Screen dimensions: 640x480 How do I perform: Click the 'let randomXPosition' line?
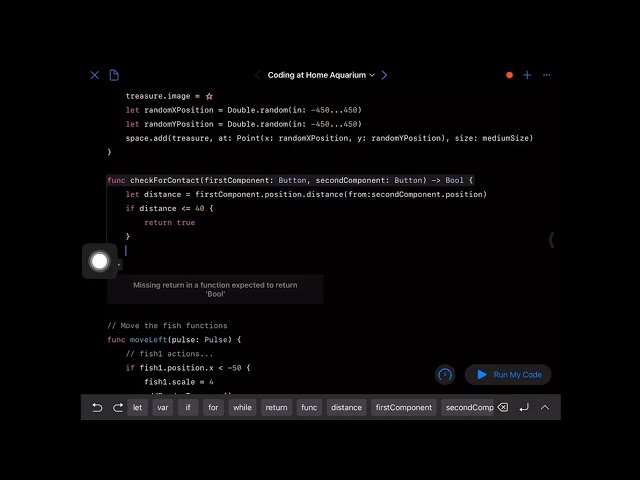(x=244, y=110)
